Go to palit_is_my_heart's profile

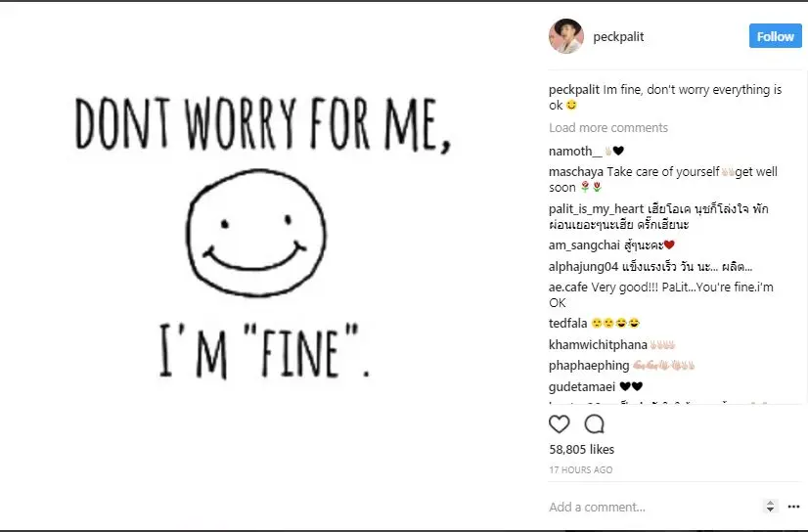click(596, 208)
